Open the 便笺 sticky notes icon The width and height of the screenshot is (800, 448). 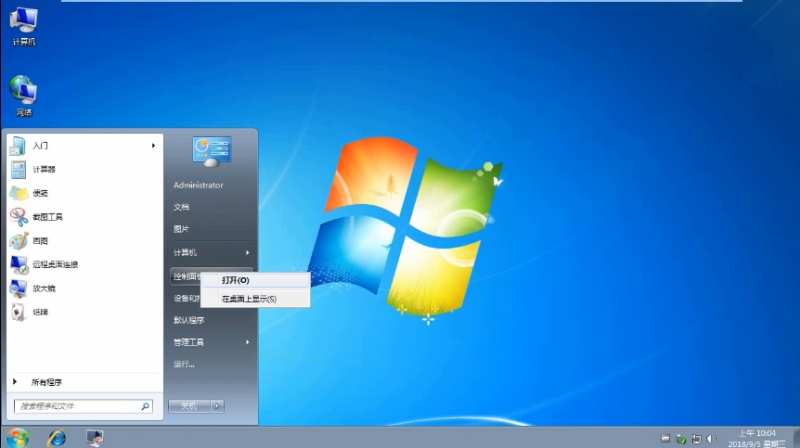19,193
